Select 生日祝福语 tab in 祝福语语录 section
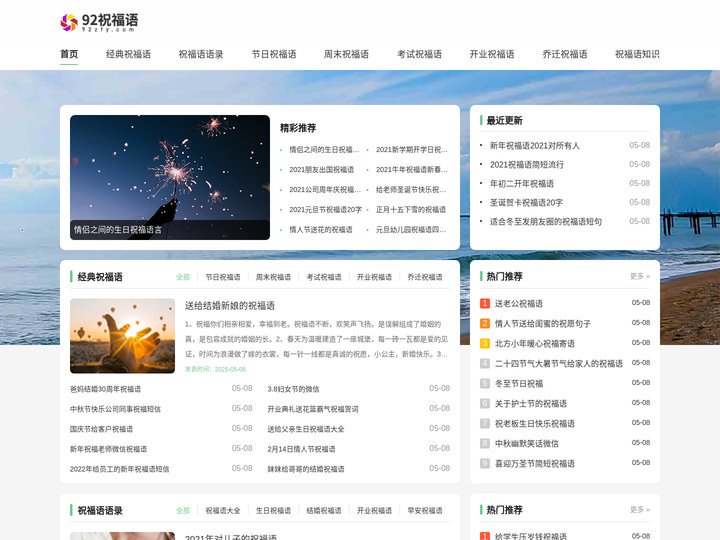 pyautogui.click(x=273, y=511)
